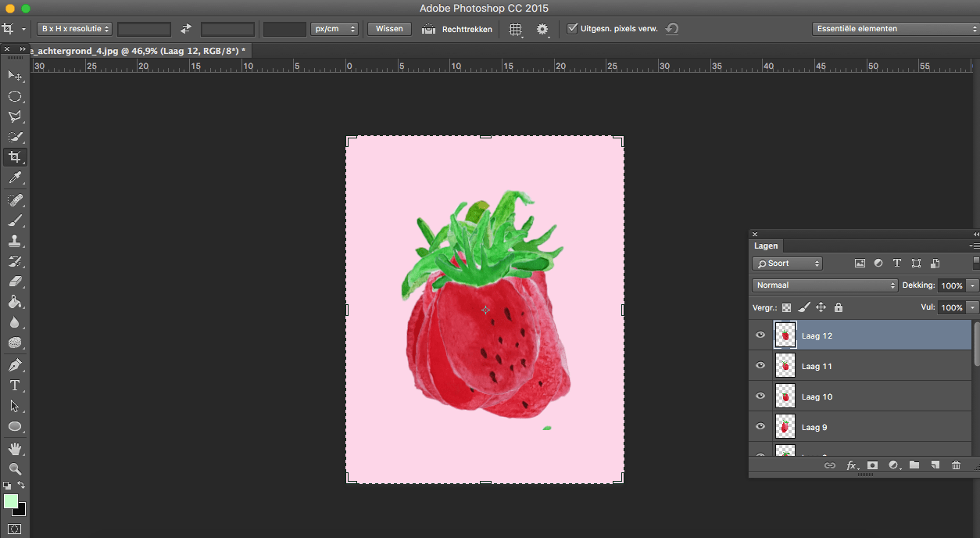Select the Move tool
The height and width of the screenshot is (538, 980).
[14, 76]
